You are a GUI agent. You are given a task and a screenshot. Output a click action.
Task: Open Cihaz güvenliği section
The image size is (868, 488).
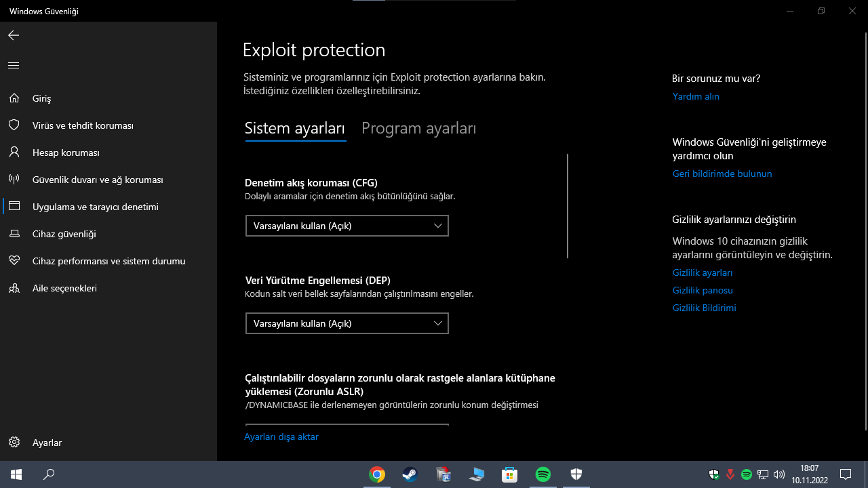click(x=108, y=234)
